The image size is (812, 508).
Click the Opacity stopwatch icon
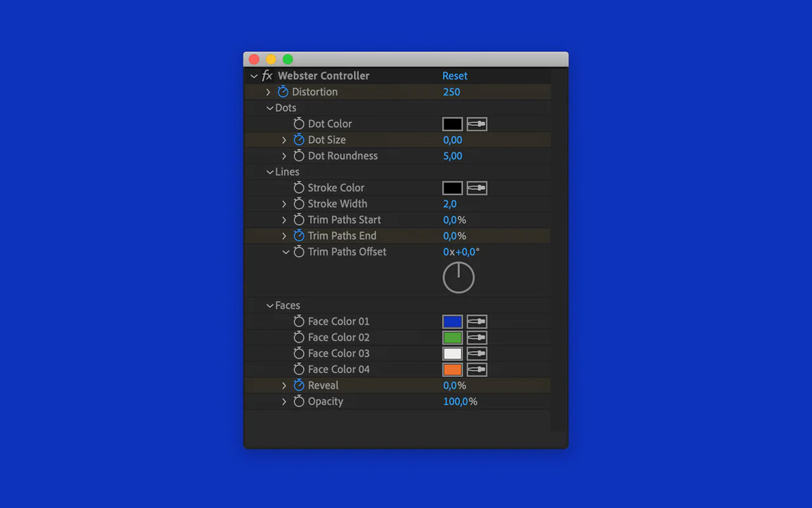[x=298, y=401]
